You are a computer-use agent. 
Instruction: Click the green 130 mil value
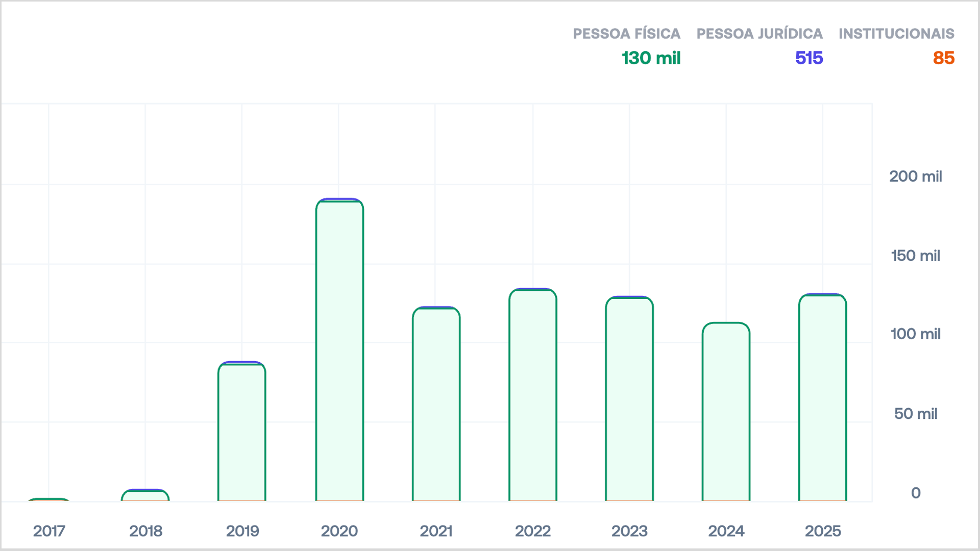(x=651, y=58)
